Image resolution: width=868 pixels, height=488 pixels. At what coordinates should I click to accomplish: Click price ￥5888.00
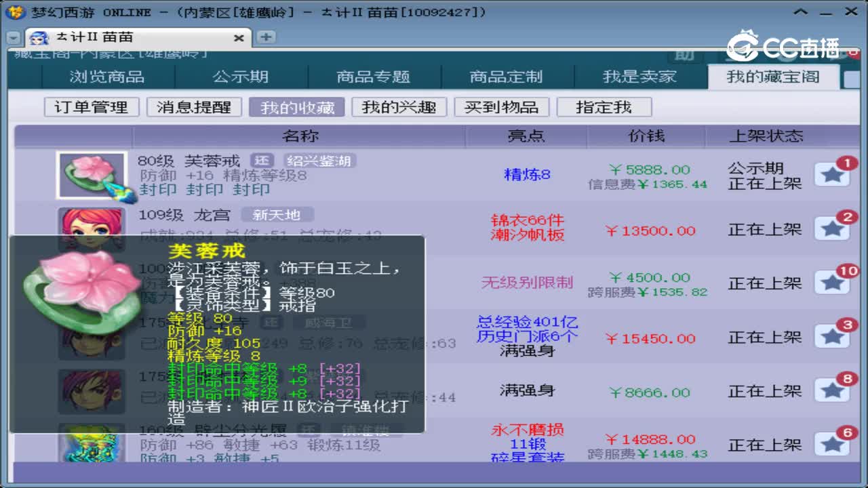tap(649, 169)
